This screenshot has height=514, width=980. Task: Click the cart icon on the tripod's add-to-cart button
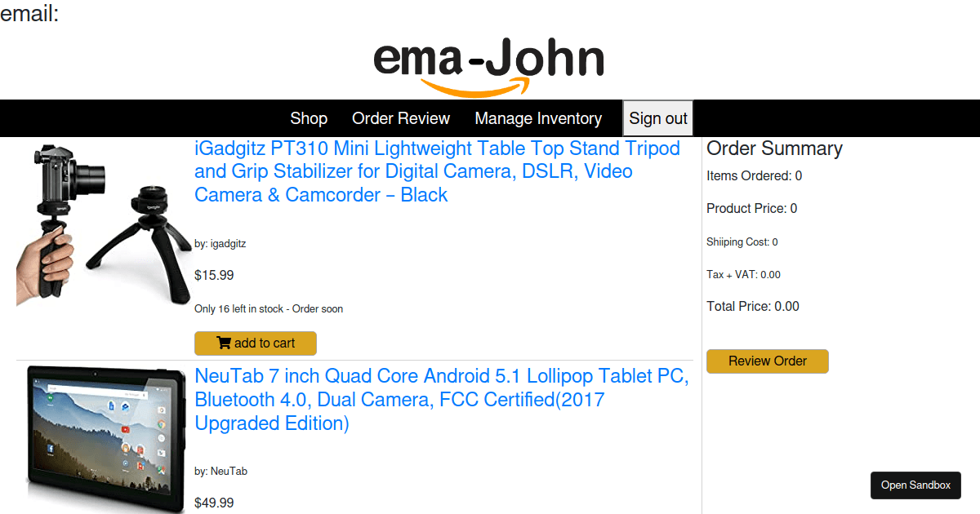coord(223,343)
